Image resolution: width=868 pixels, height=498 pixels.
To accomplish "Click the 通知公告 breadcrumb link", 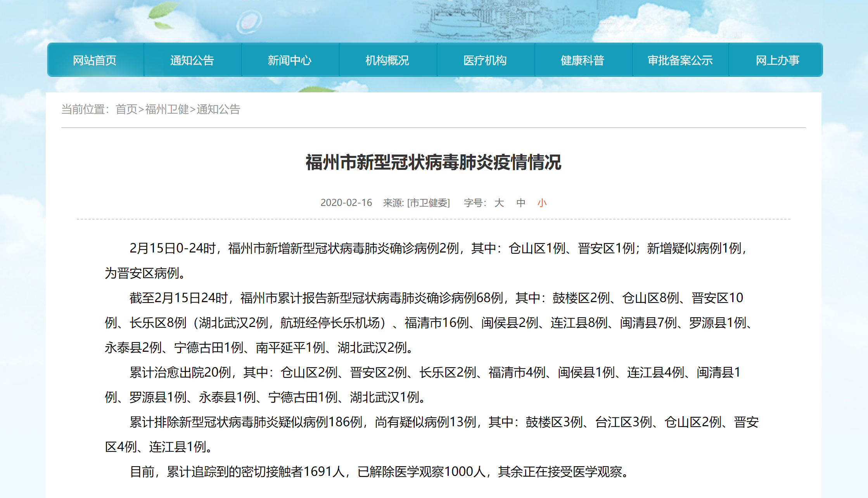I will pos(218,109).
